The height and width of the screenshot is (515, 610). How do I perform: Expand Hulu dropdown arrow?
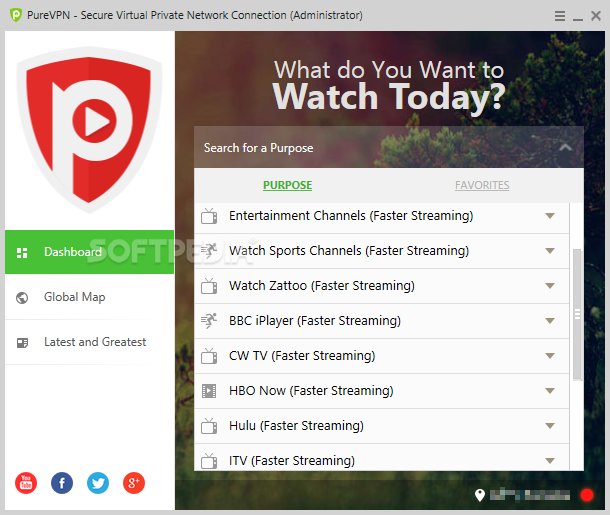(x=550, y=426)
